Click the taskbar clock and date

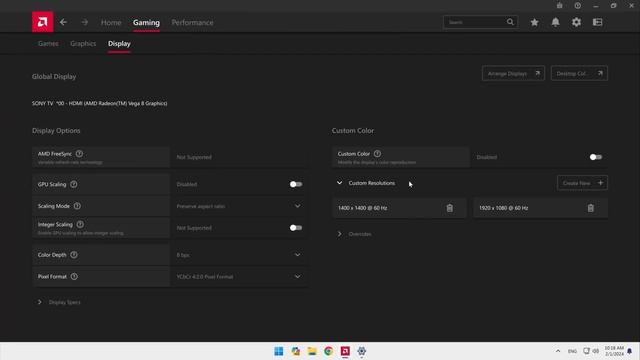pyautogui.click(x=614, y=351)
